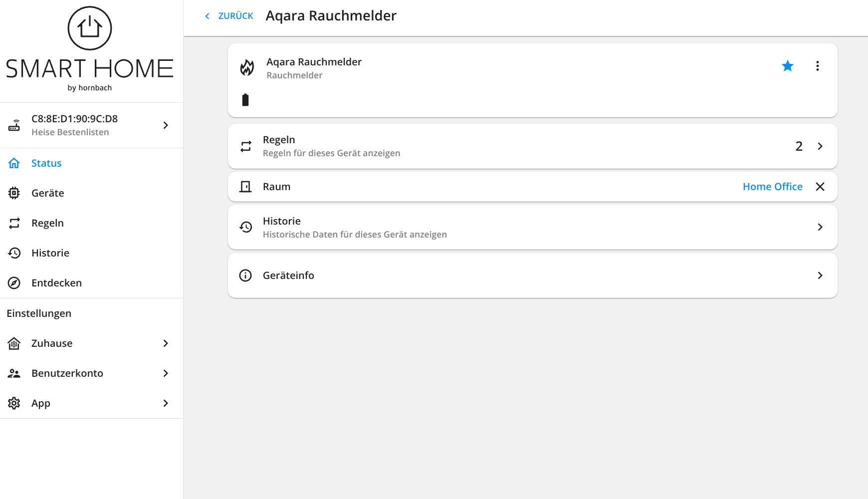Go back using the Zurück button
Viewport: 868px width, 499px height.
tap(229, 16)
